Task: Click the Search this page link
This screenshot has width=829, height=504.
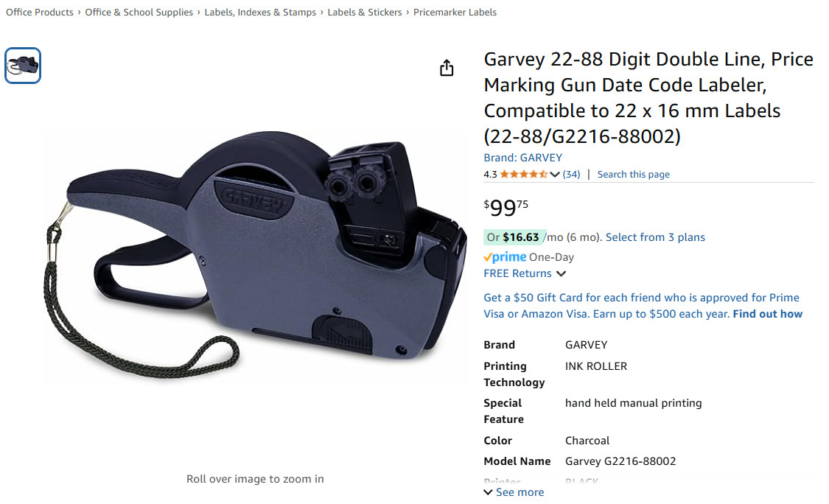Action: pos(634,174)
